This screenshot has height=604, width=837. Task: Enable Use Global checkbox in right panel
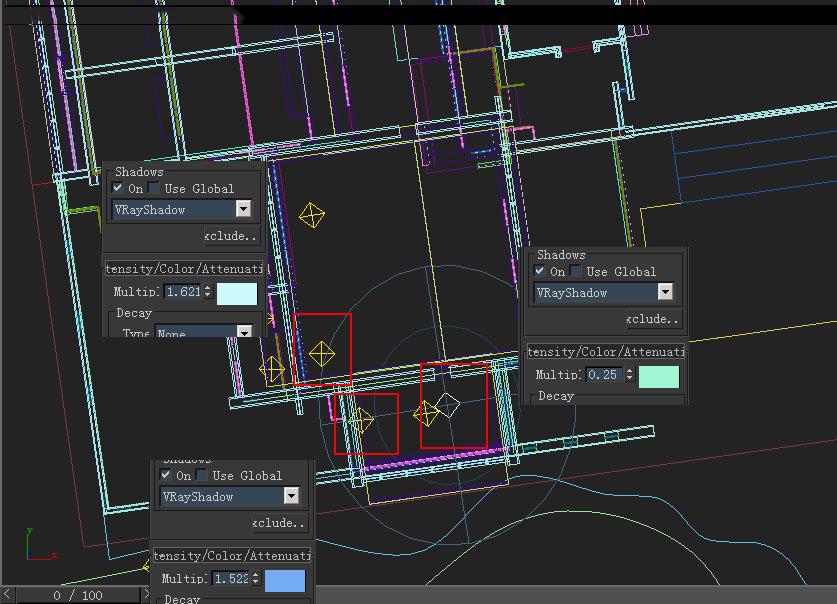tap(575, 271)
